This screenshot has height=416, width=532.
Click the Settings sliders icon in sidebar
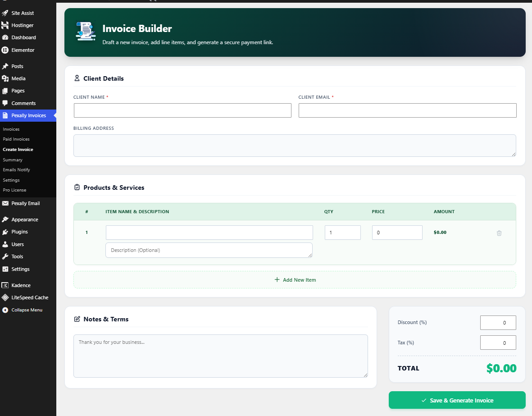[x=5, y=269]
